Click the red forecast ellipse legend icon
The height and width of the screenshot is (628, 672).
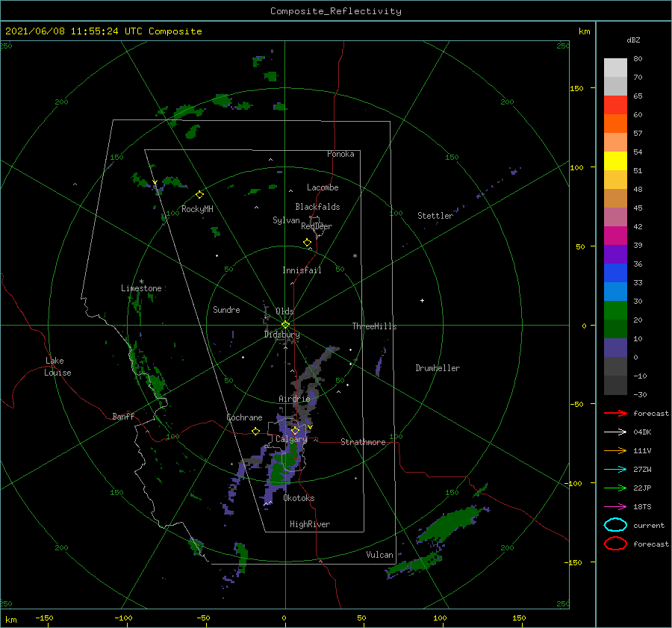tap(615, 544)
